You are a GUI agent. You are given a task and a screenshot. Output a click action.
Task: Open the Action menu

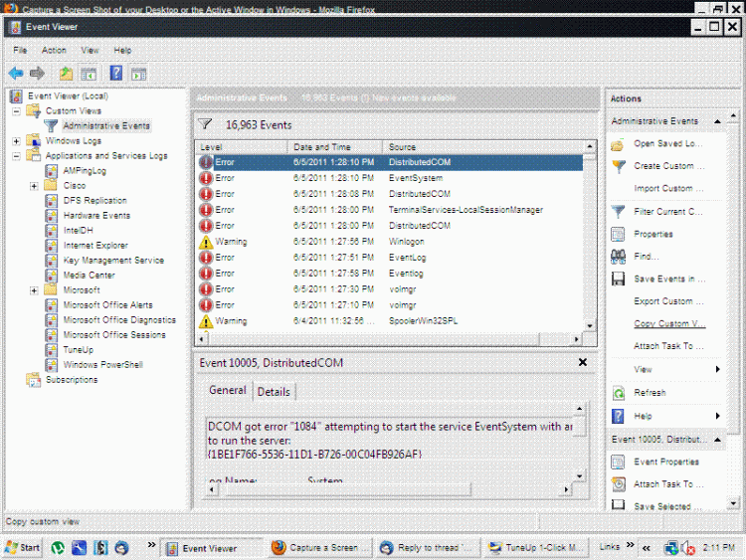pyautogui.click(x=54, y=51)
